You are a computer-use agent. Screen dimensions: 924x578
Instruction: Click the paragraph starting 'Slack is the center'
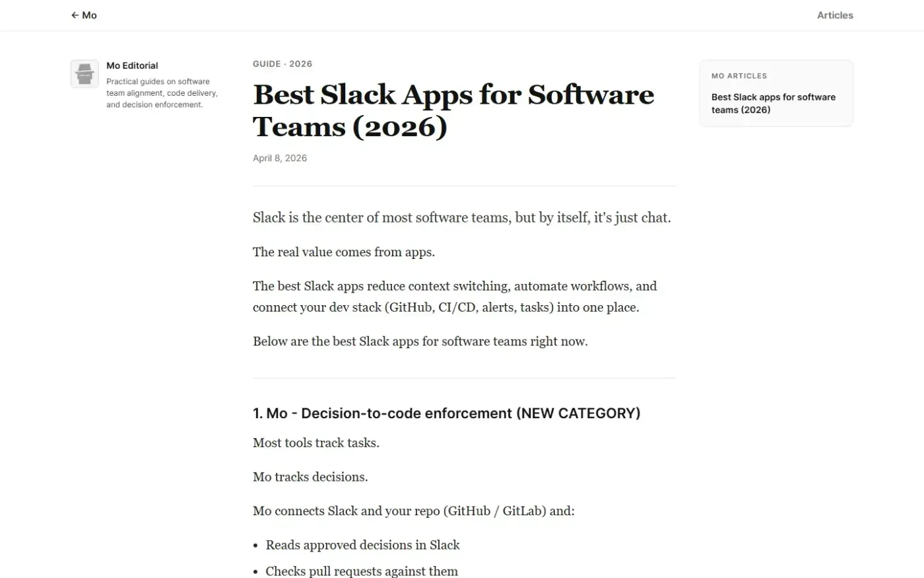pos(462,217)
